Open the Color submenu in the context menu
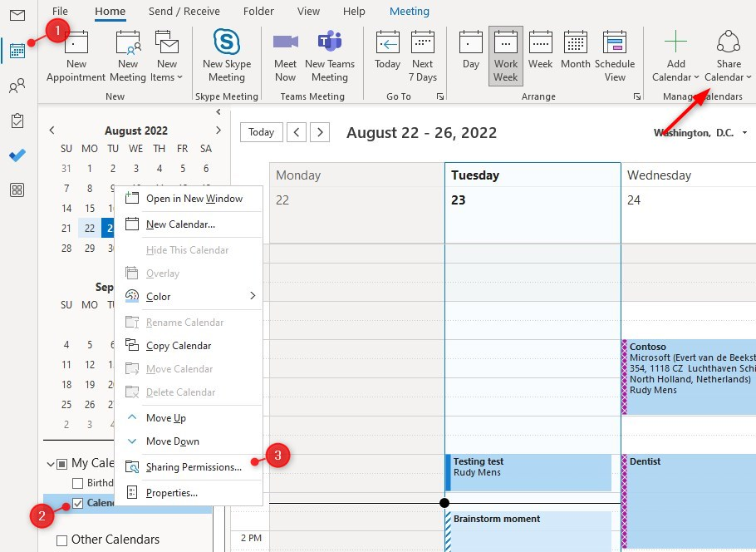The image size is (756, 552). coord(158,296)
